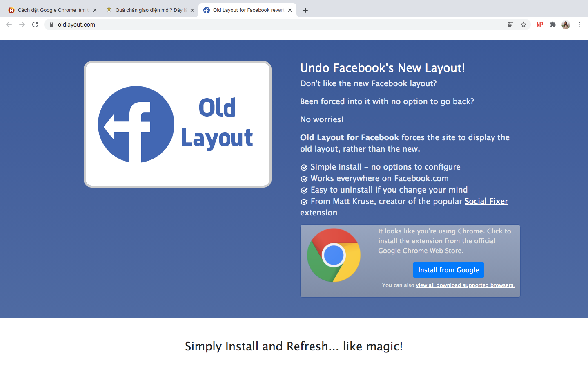Click the bold 'Old Layout for Facebook' text
Viewport: 588px width, 368px height.
point(350,137)
